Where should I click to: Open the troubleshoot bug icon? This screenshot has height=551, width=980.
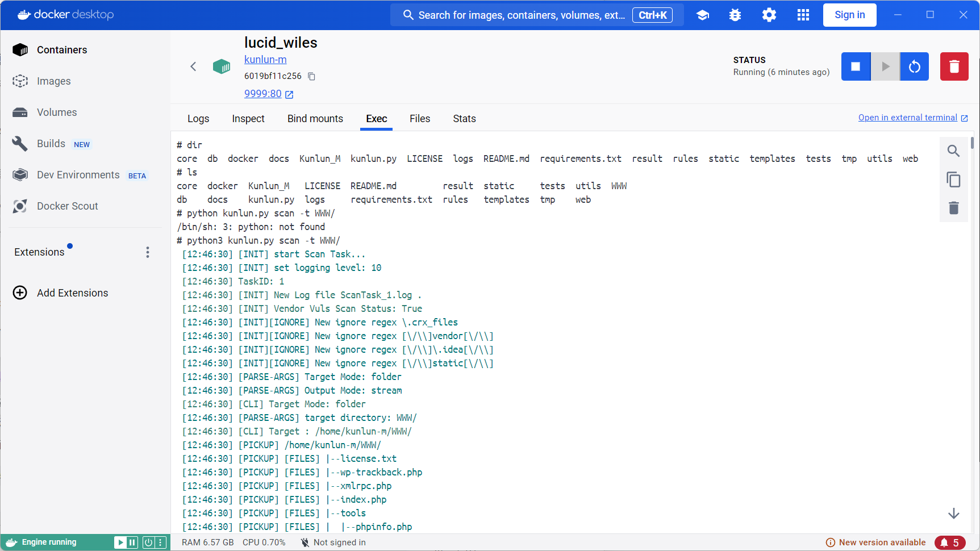tap(735, 15)
